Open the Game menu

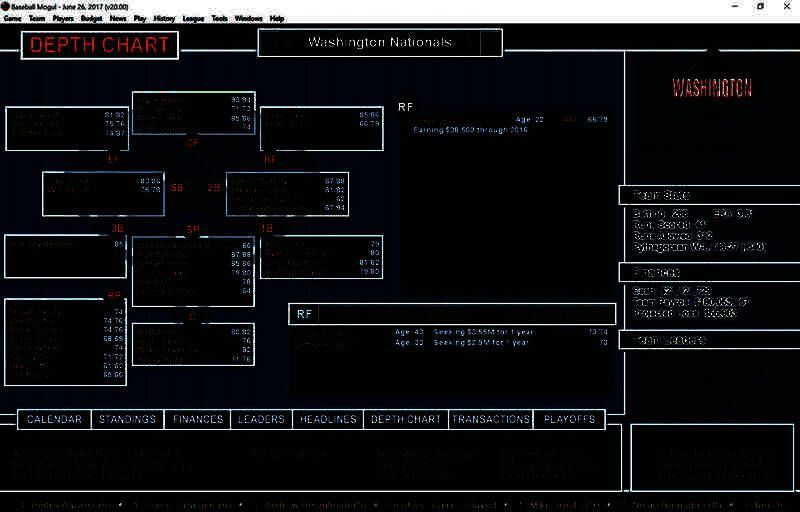pos(12,18)
